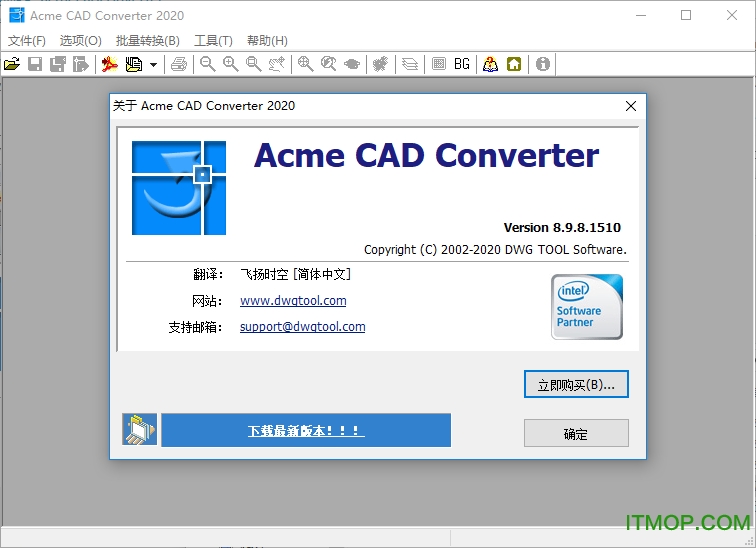Open the 批量转换(B) menu
This screenshot has width=756, height=548.
pos(148,41)
